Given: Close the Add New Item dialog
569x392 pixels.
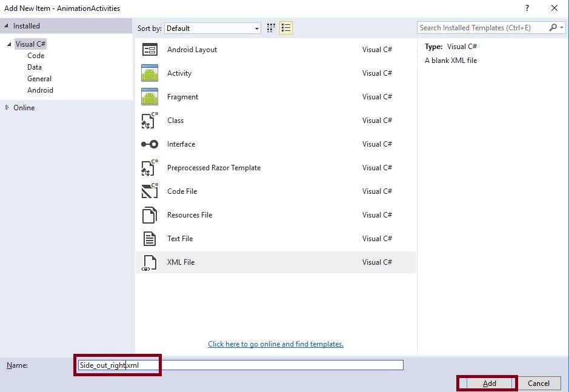Looking at the screenshot, I should coord(554,8).
